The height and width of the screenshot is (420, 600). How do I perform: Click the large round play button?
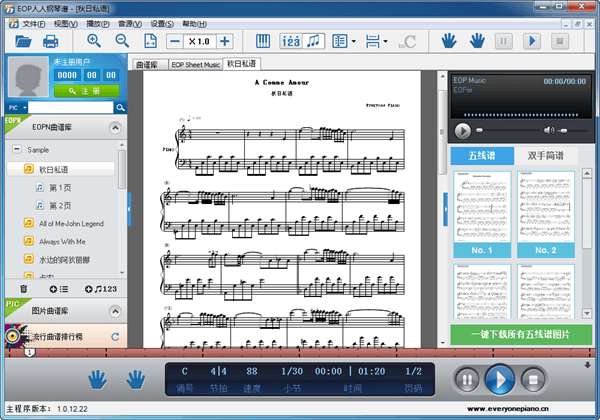point(499,380)
